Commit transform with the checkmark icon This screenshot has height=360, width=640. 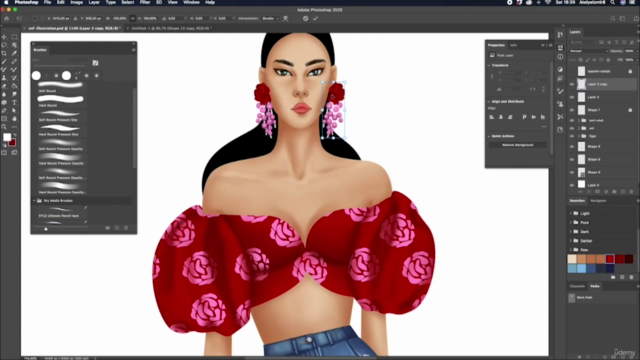(x=316, y=18)
